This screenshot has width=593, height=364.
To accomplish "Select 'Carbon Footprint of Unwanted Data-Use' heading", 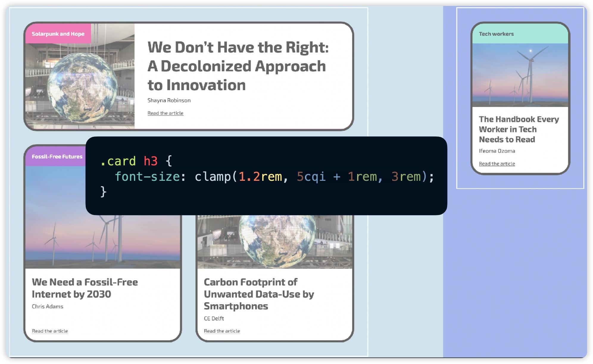I will pyautogui.click(x=259, y=294).
